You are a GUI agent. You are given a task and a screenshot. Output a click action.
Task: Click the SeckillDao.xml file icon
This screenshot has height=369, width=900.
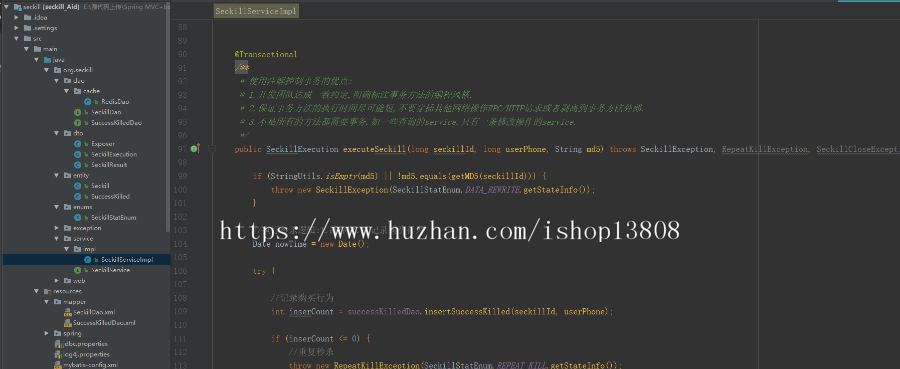(x=67, y=312)
